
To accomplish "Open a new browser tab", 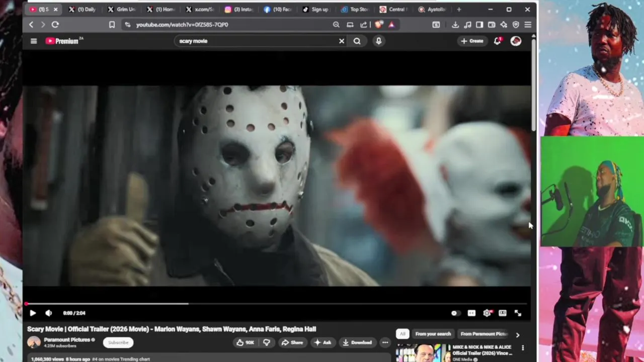I will point(458,9).
